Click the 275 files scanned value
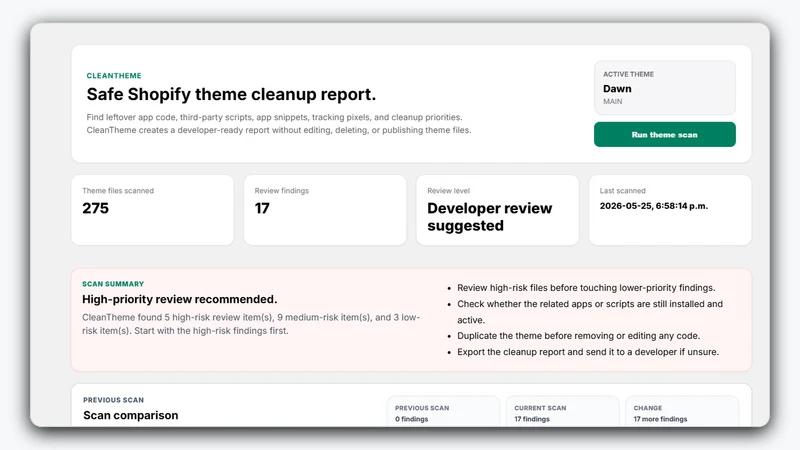 coord(95,208)
